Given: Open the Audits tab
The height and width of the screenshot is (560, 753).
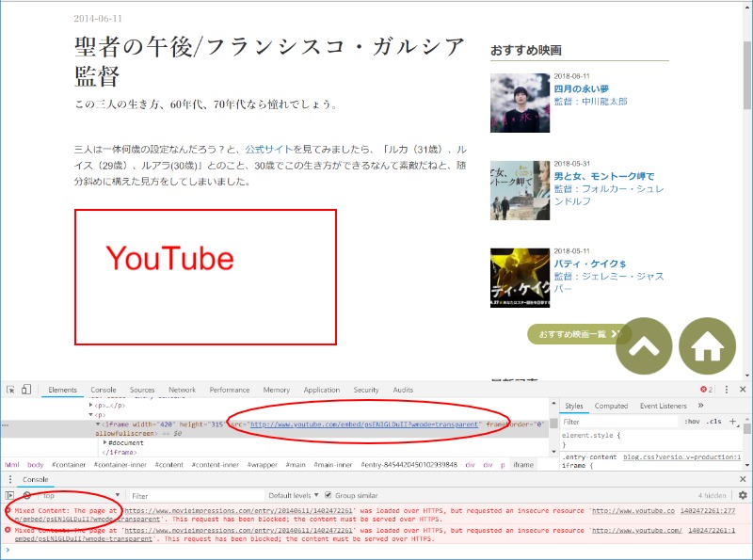Looking at the screenshot, I should click(x=403, y=390).
